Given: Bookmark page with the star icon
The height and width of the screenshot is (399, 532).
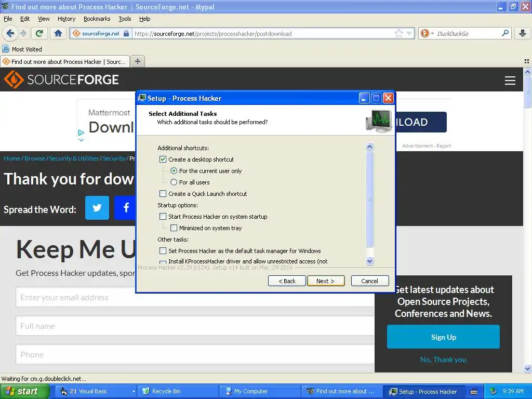Looking at the screenshot, I should tap(399, 33).
